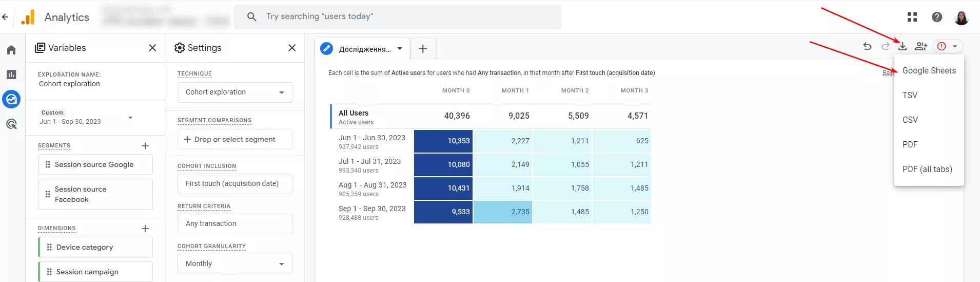
Task: Open the Advertising icon in sidebar
Action: (11, 124)
